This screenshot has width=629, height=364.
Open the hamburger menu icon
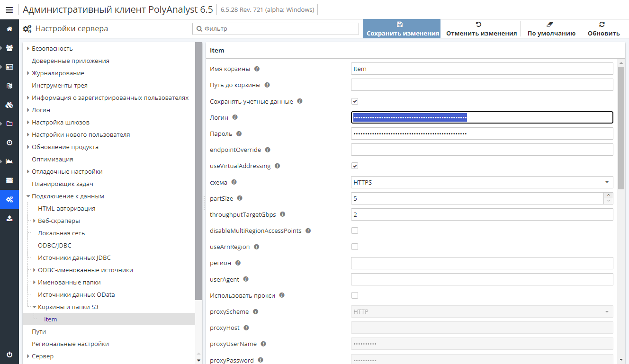(x=9, y=9)
